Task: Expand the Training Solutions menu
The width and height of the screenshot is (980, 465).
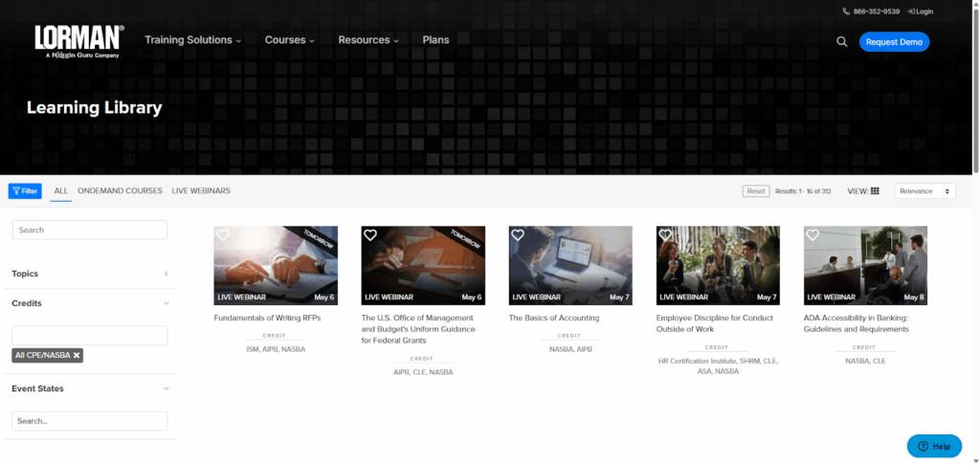Action: (192, 40)
